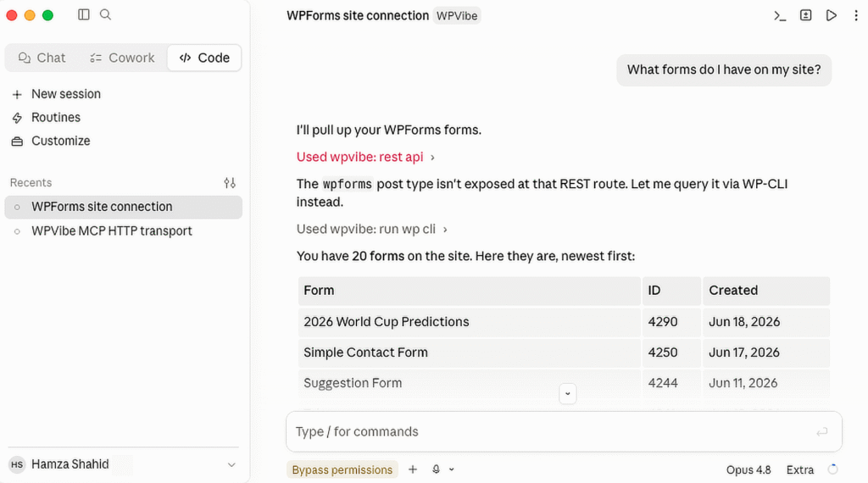The height and width of the screenshot is (483, 868).
Task: Expand the 'Used wpvibe: rest api' step
Action: 365,157
